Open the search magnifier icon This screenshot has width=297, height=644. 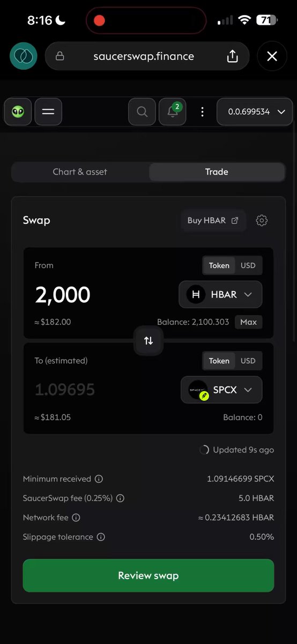point(142,112)
